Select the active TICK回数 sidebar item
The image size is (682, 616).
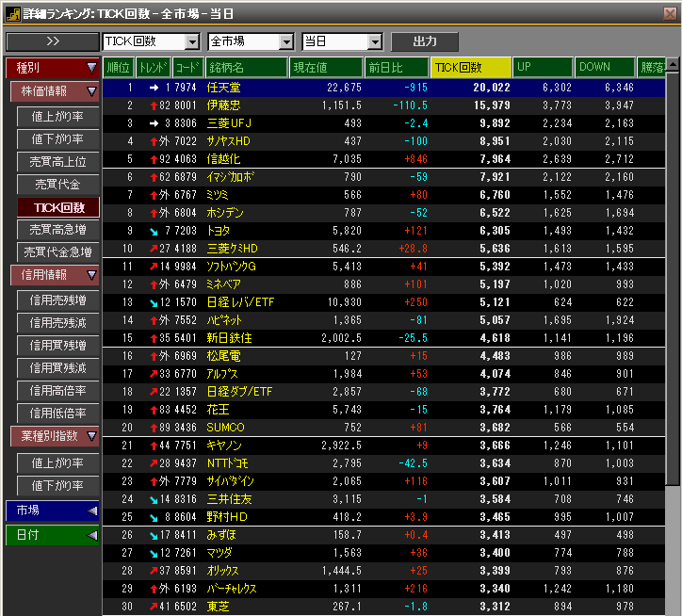[57, 207]
